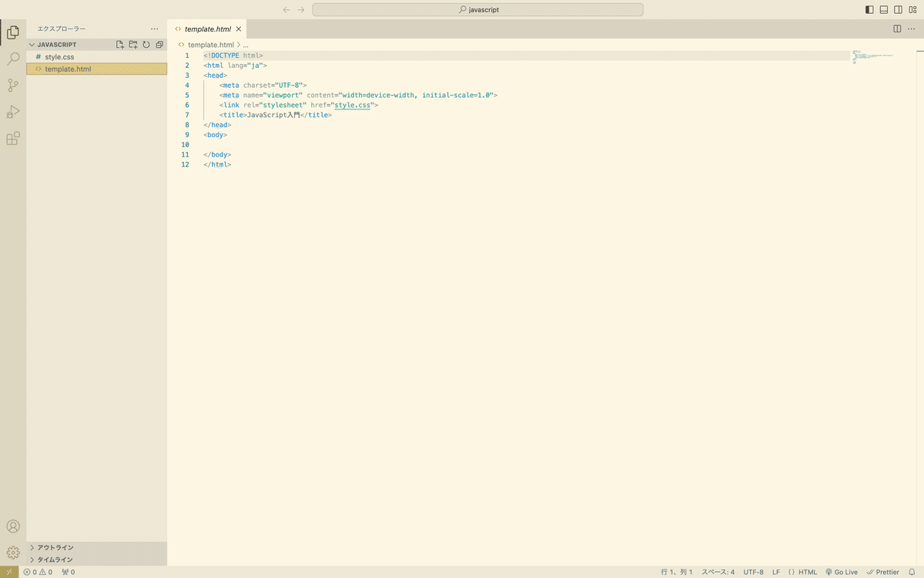Create a new folder in JAVASCRIPT folder
This screenshot has height=578, width=924.
[133, 45]
